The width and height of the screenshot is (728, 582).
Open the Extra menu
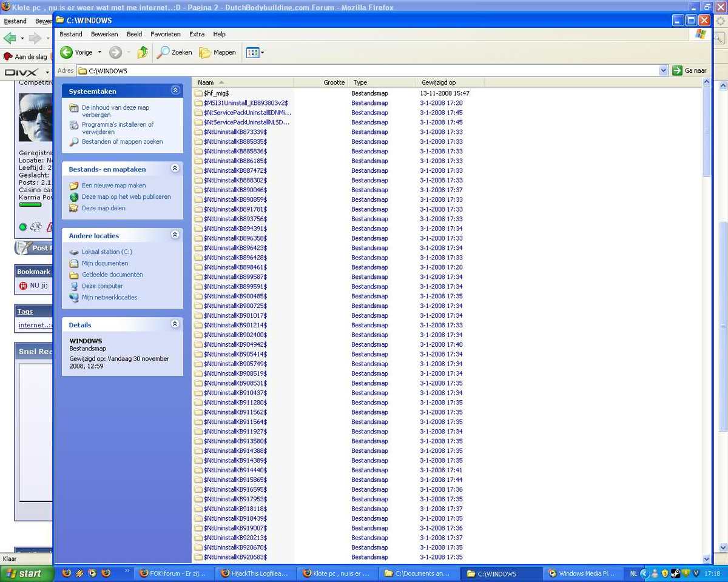click(x=197, y=35)
